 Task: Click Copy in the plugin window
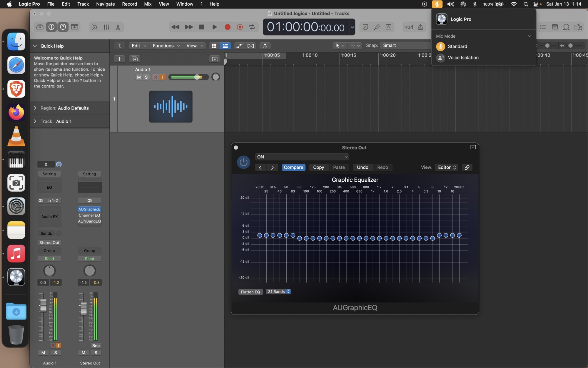[318, 167]
